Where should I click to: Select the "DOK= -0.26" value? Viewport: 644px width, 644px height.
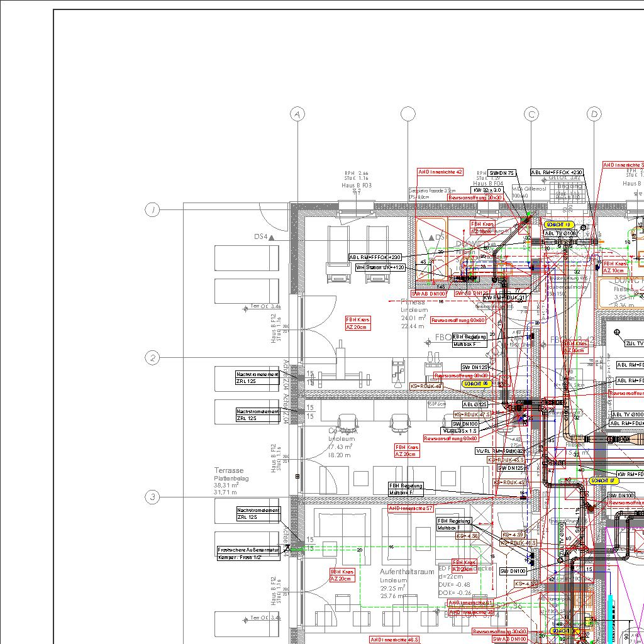(455, 593)
